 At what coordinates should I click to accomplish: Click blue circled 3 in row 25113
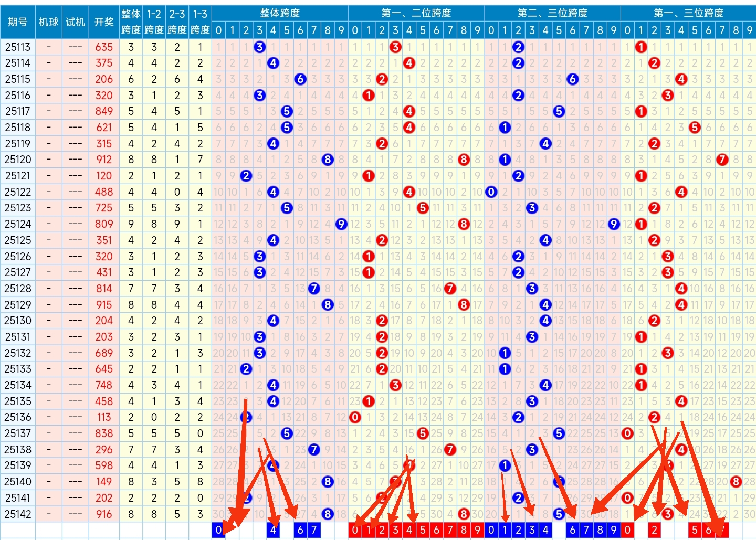259,47
